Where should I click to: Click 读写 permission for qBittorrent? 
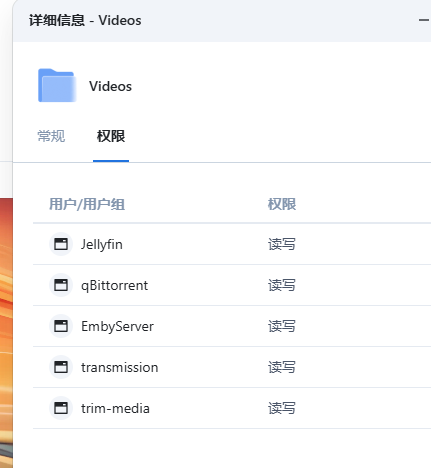(x=282, y=285)
